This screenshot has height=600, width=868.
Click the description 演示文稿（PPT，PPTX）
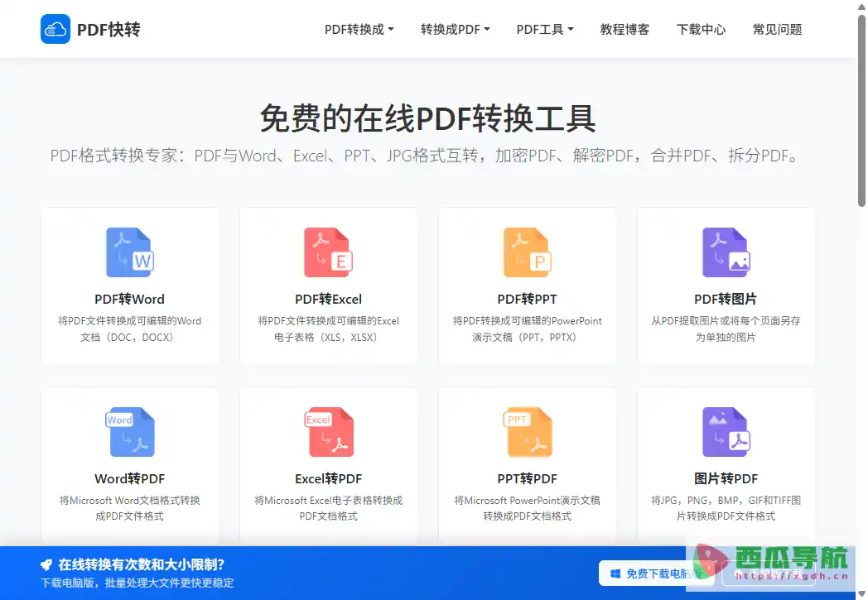point(527,338)
